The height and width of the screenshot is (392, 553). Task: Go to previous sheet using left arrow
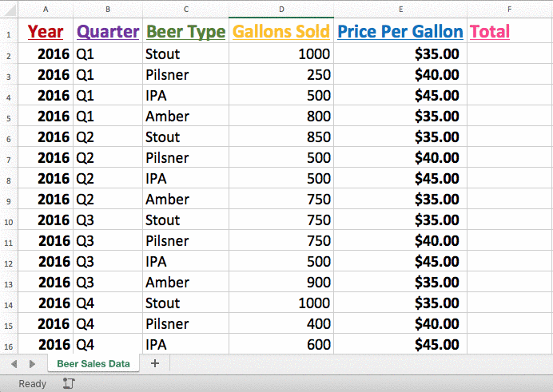(14, 364)
